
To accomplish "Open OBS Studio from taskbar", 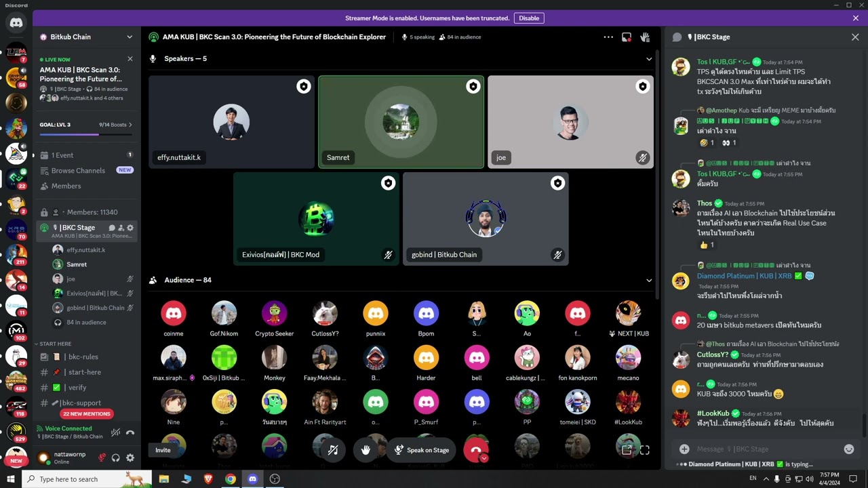I will tap(275, 479).
